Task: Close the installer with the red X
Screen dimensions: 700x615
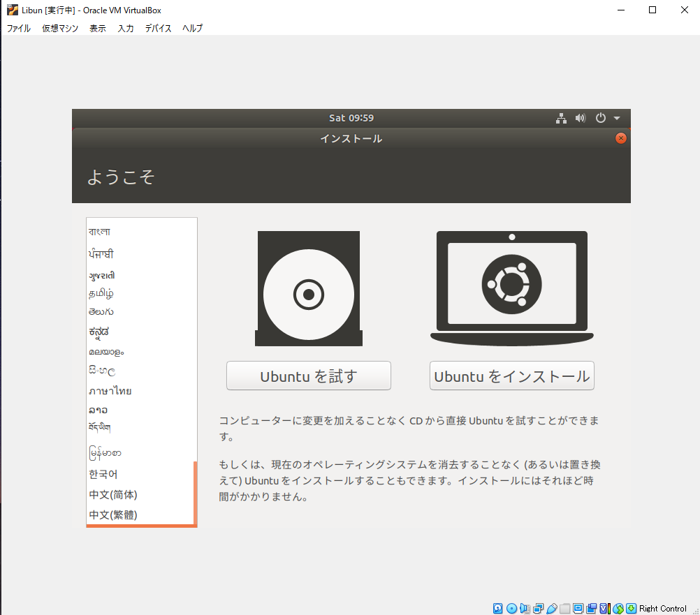Action: [x=620, y=138]
